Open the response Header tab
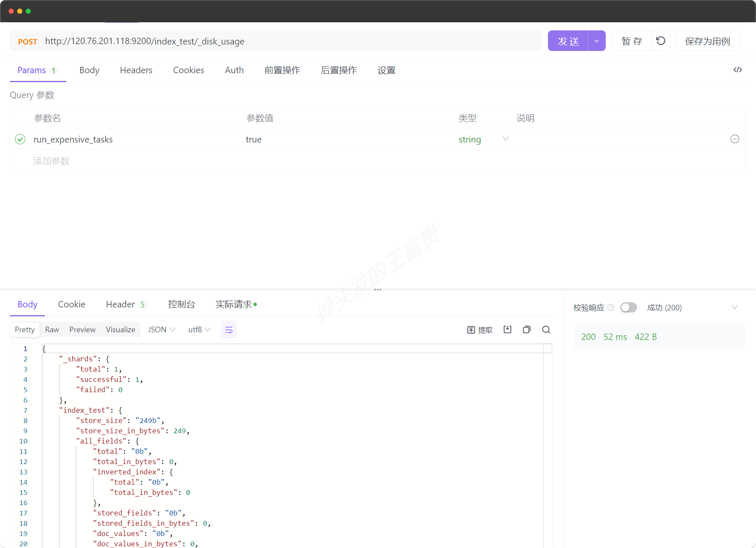The width and height of the screenshot is (756, 548). coord(125,304)
